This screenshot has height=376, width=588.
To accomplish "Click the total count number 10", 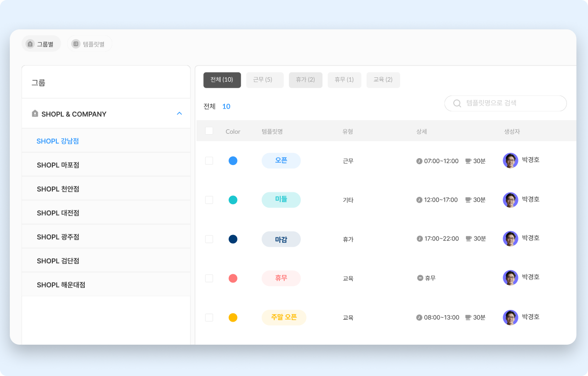I will pos(226,106).
